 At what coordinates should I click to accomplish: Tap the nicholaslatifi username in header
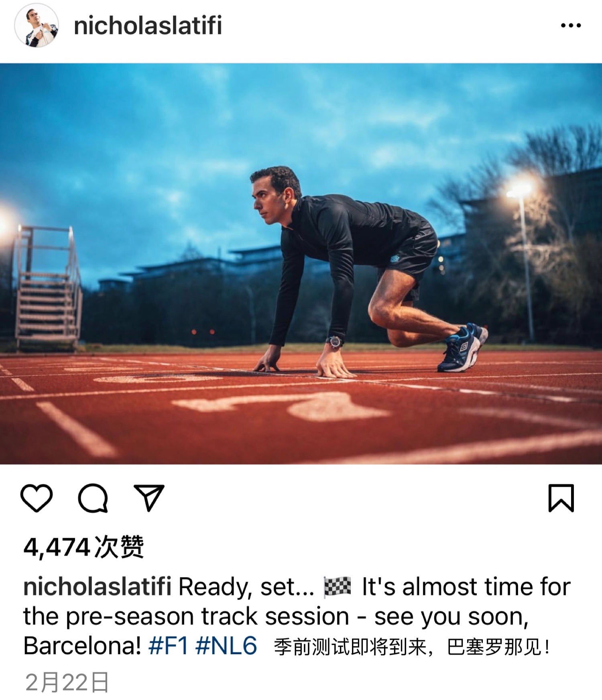[x=148, y=26]
